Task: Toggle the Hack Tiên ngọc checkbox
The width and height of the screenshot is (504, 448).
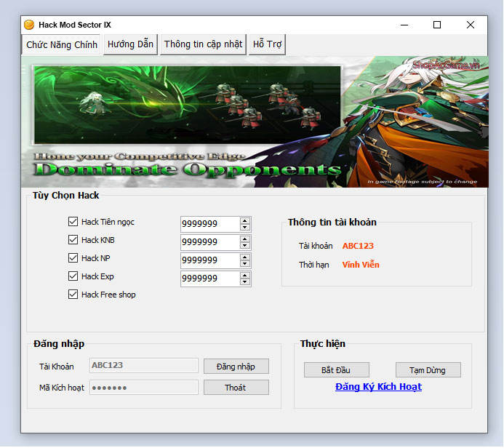Action: tap(73, 222)
